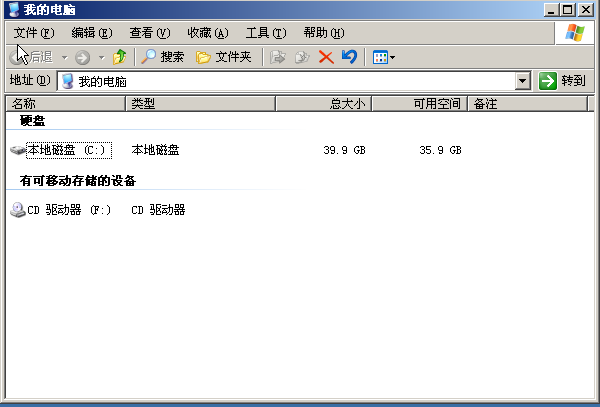Open the 编辑(E) menu
This screenshot has height=407, width=600.
(92, 33)
